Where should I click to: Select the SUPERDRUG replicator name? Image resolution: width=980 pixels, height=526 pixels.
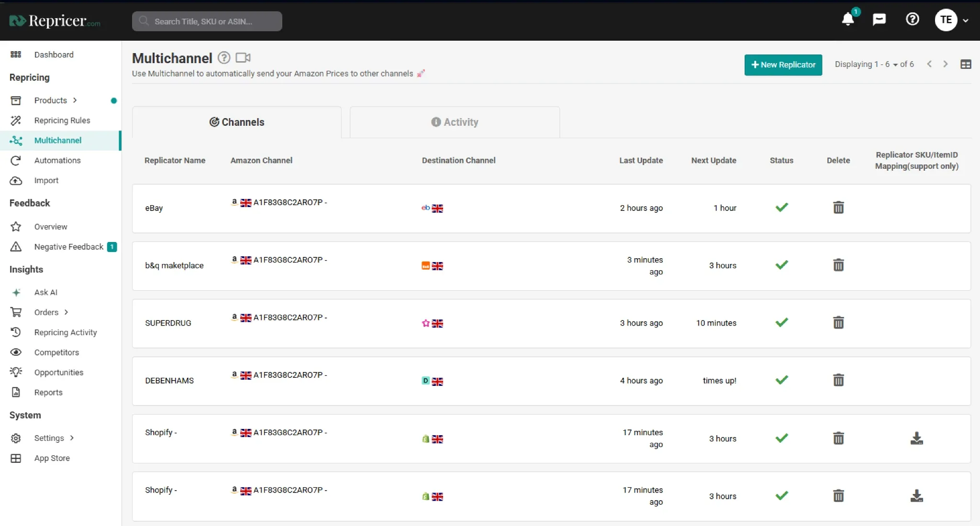tap(168, 323)
